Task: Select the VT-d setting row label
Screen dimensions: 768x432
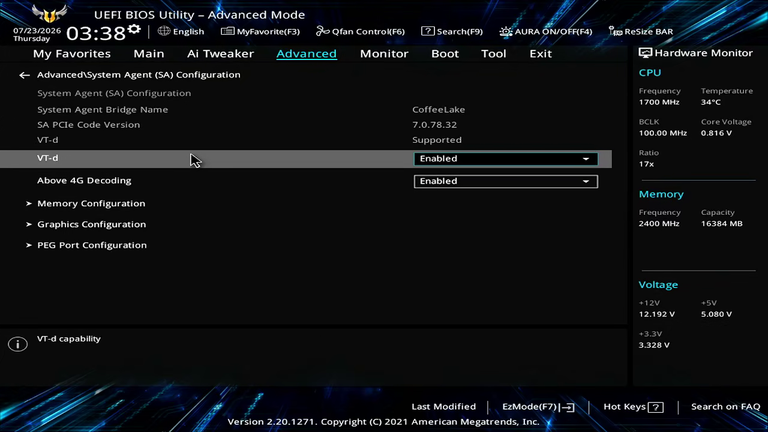Action: (x=48, y=158)
